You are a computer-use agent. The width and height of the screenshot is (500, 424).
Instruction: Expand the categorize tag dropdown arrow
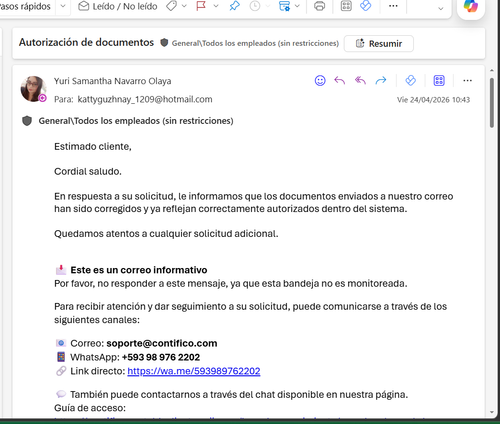click(184, 6)
